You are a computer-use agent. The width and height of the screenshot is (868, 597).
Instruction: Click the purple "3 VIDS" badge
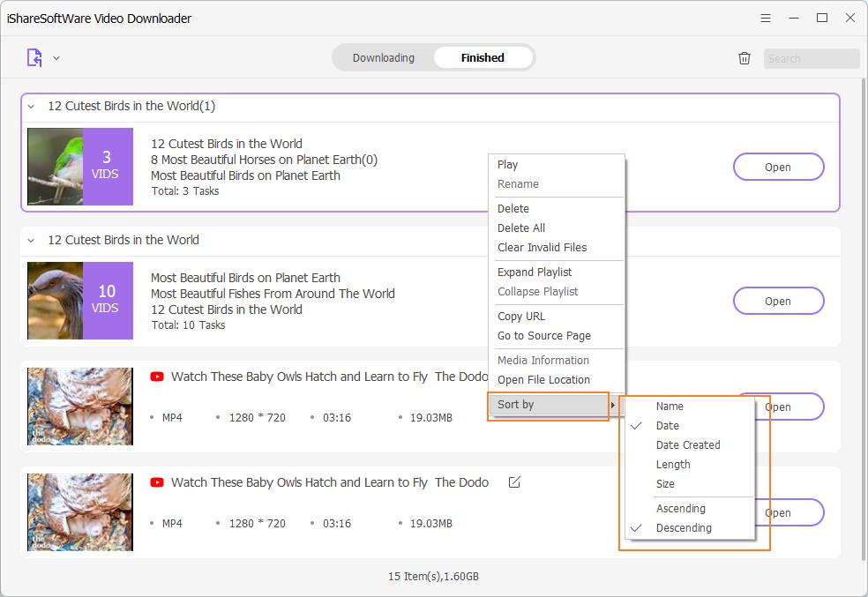(x=108, y=167)
